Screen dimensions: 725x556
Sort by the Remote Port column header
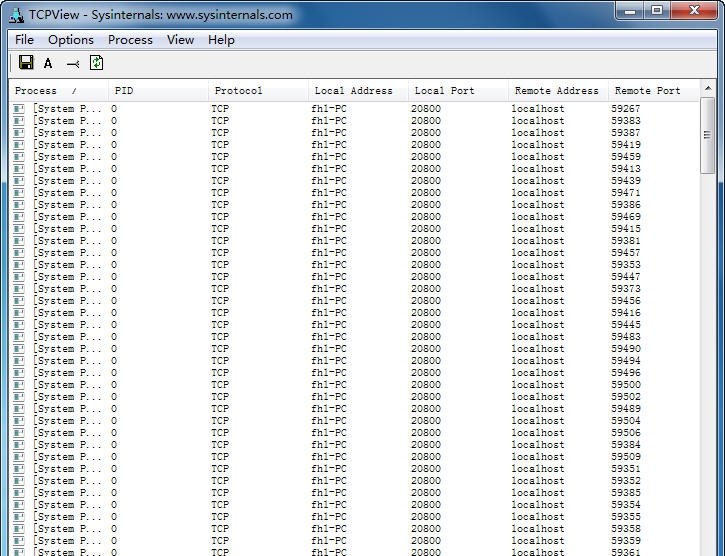tap(653, 91)
